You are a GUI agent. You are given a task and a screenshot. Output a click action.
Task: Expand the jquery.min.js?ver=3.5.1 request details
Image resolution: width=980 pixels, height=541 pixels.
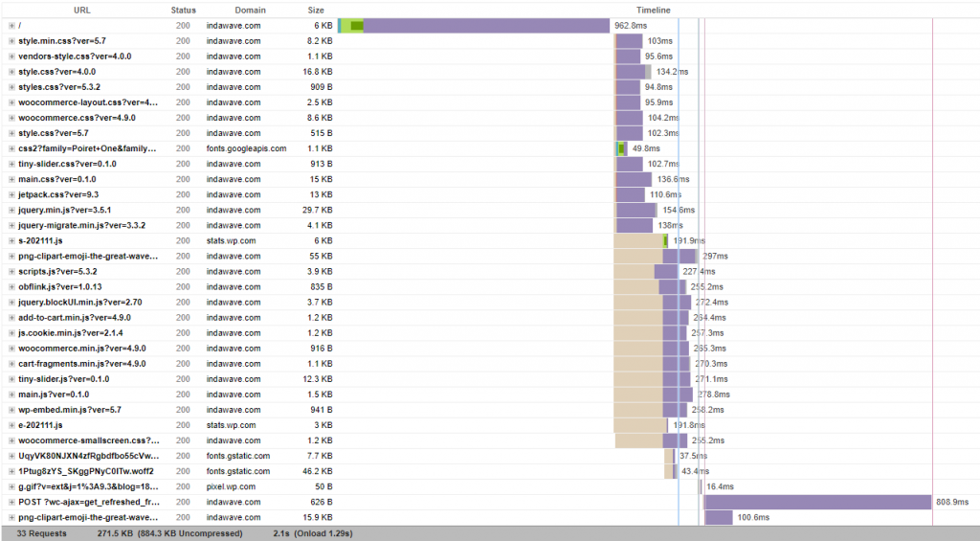(11, 210)
